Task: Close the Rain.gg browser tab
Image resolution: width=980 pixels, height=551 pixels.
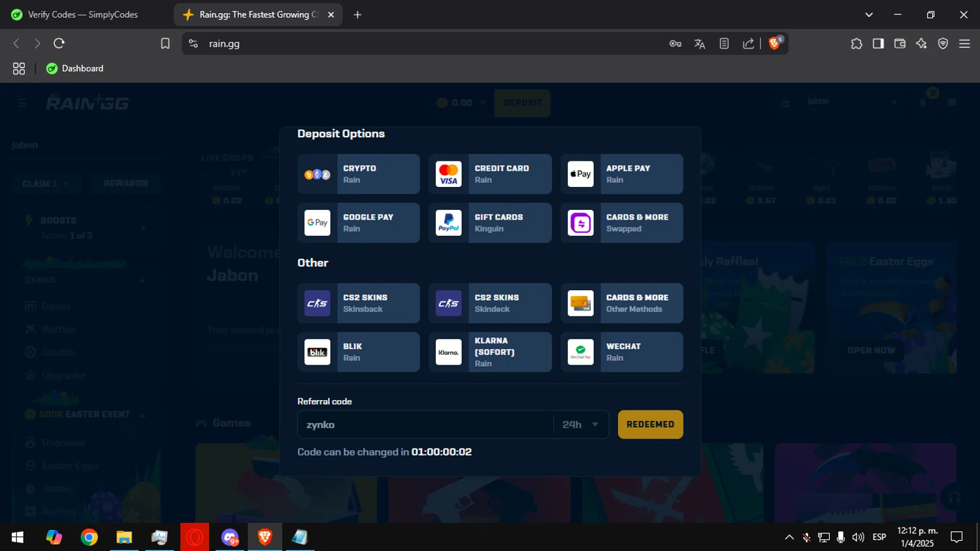Action: pyautogui.click(x=331, y=14)
